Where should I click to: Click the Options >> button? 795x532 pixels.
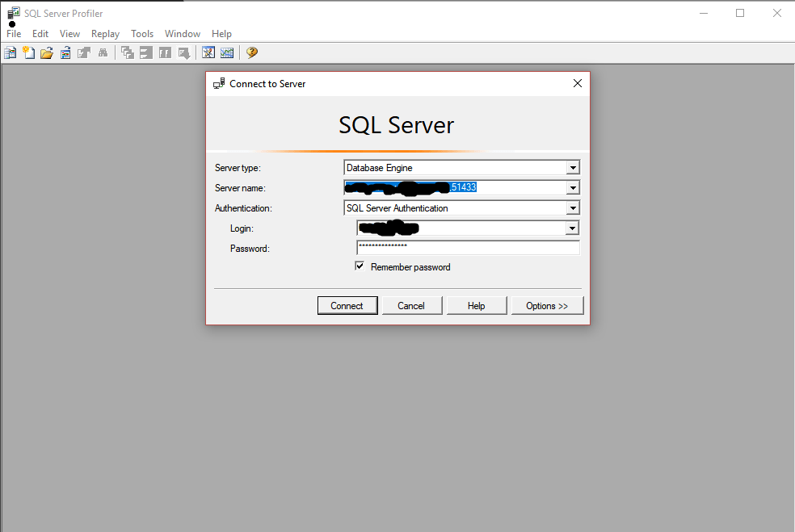tap(547, 305)
